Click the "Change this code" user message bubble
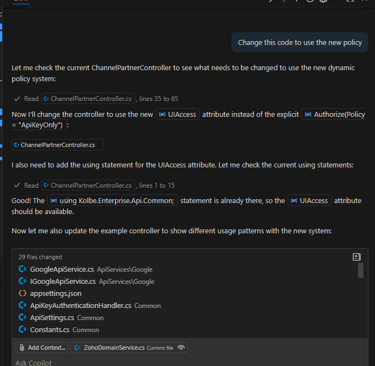375x366 pixels. click(300, 42)
